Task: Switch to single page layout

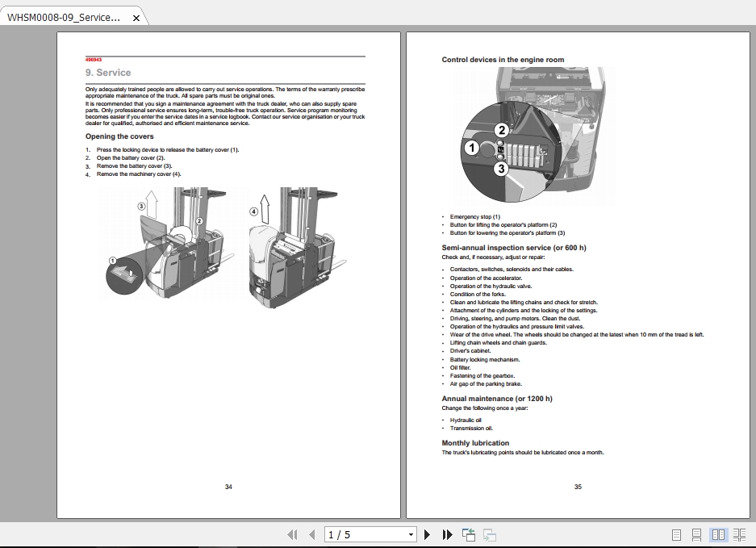Action: [x=675, y=534]
